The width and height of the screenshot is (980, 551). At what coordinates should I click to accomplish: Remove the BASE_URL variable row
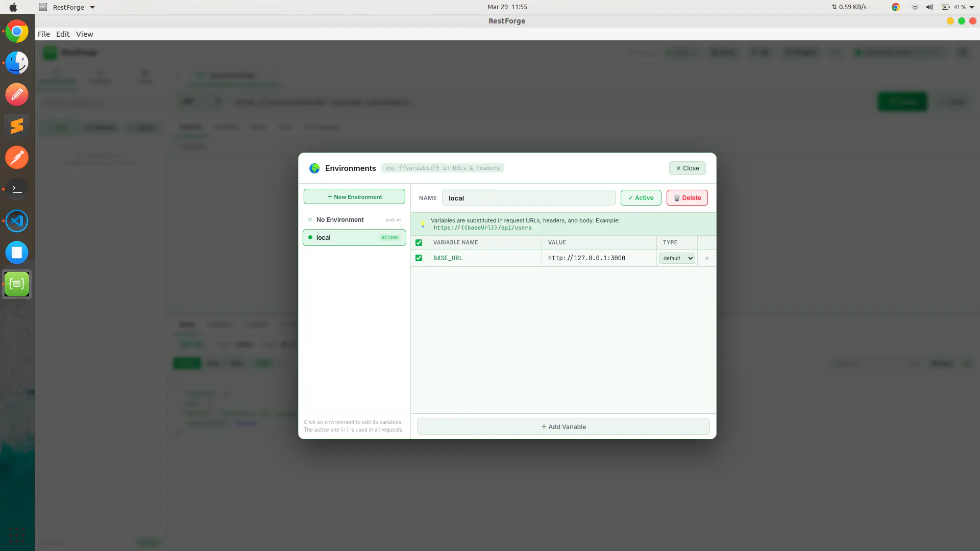(x=707, y=258)
